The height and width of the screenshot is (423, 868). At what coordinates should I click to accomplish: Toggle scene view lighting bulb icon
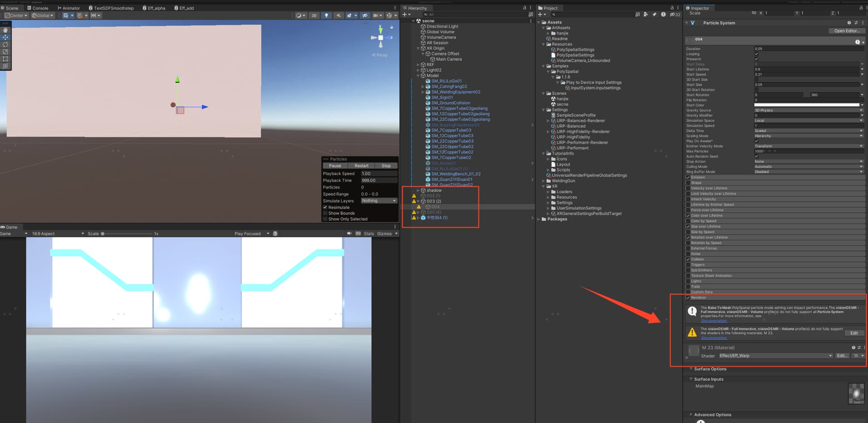click(x=326, y=15)
